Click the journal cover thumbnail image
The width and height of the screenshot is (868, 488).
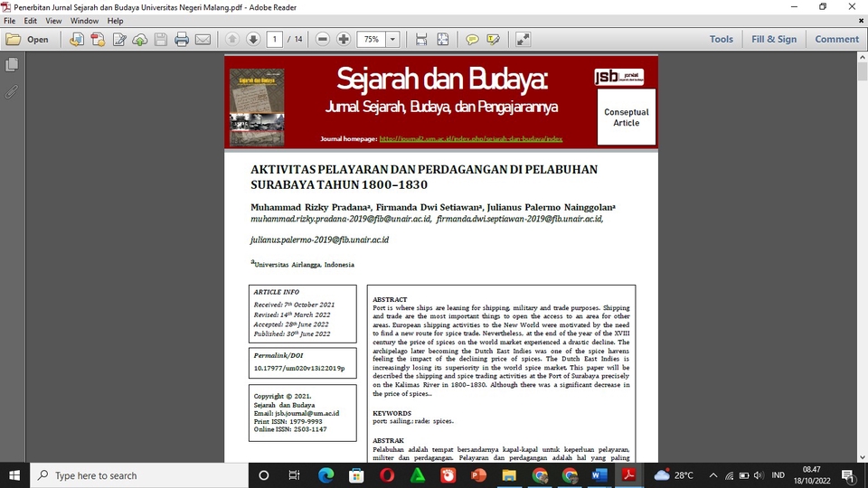pyautogui.click(x=257, y=108)
